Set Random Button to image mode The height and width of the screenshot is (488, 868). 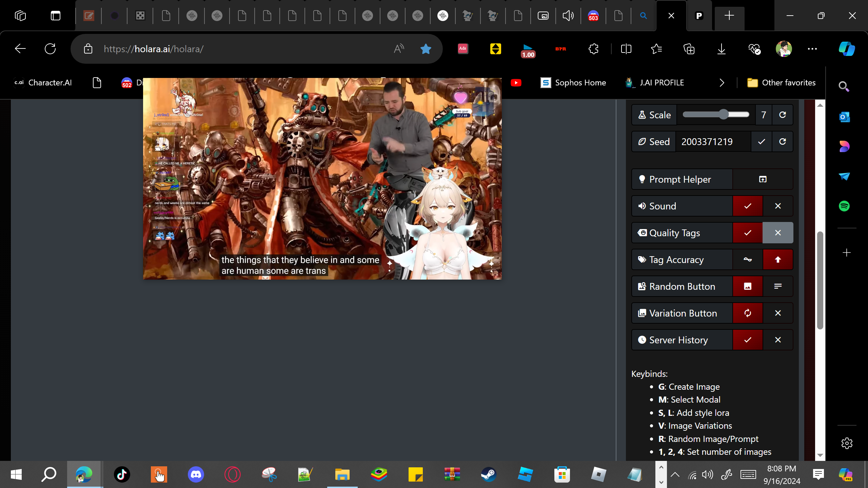748,286
